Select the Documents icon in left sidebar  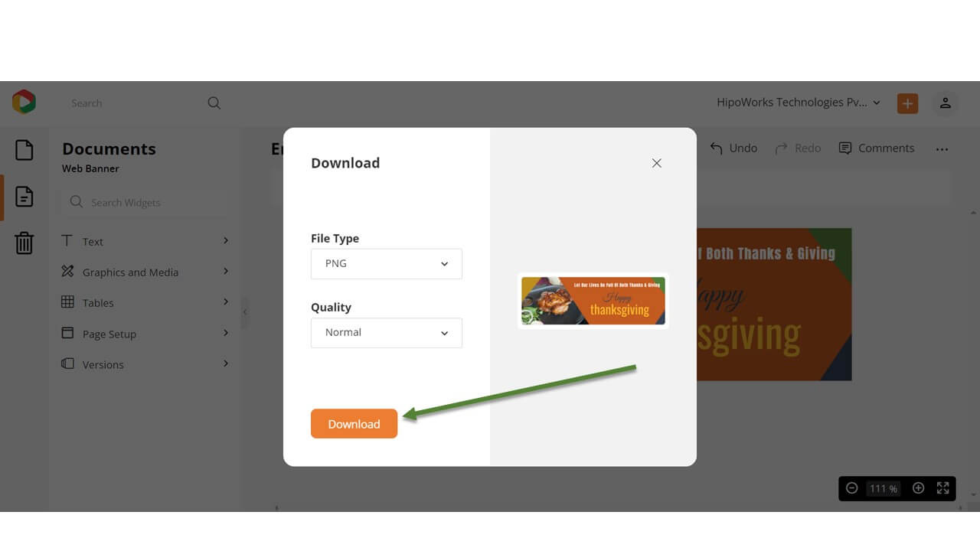click(24, 150)
